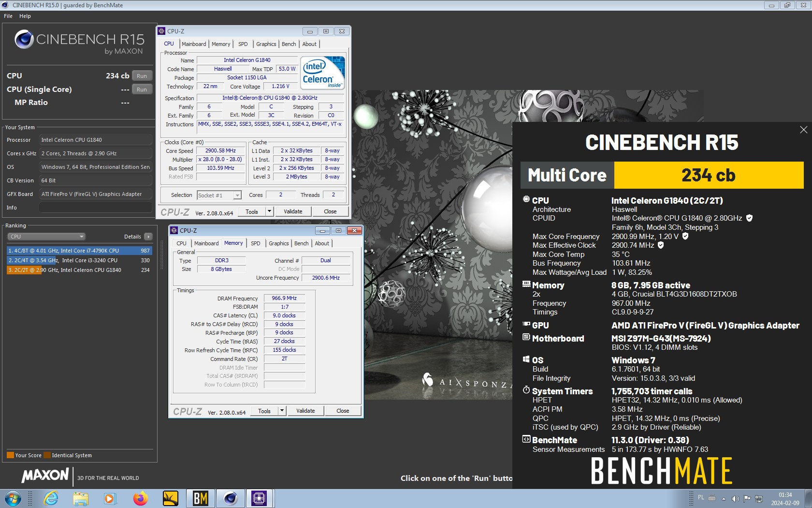The image size is (812, 508).
Task: Close the BenchMate result overlay with X
Action: tap(803, 130)
